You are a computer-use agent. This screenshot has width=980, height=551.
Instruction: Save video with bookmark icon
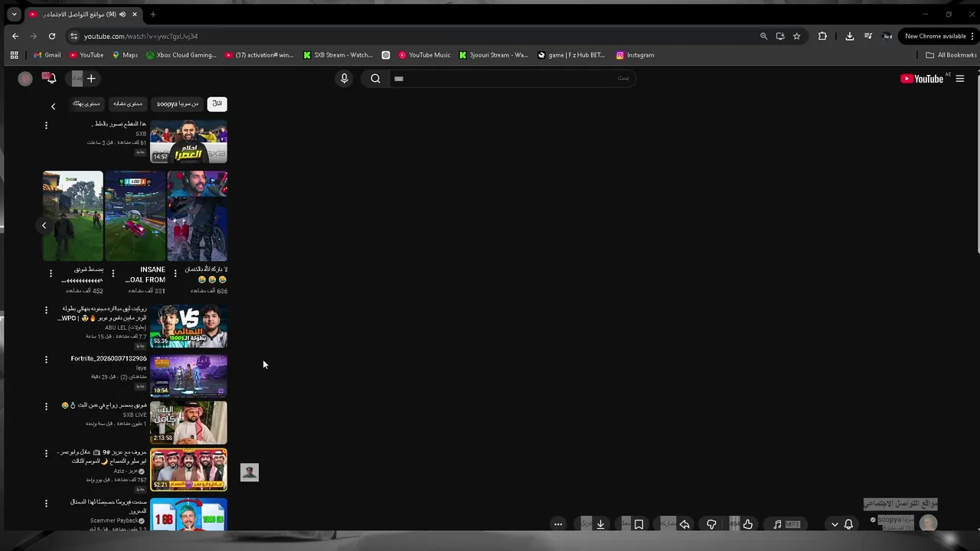639,524
